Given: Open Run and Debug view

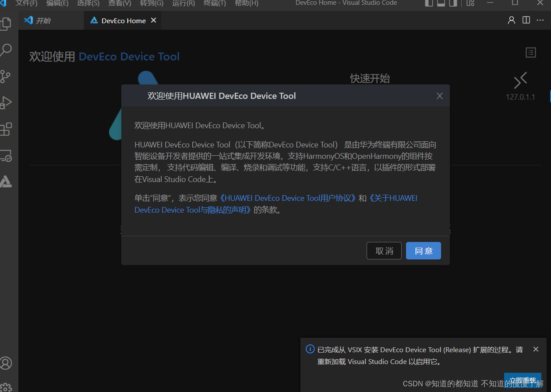Looking at the screenshot, I should click(x=5, y=103).
